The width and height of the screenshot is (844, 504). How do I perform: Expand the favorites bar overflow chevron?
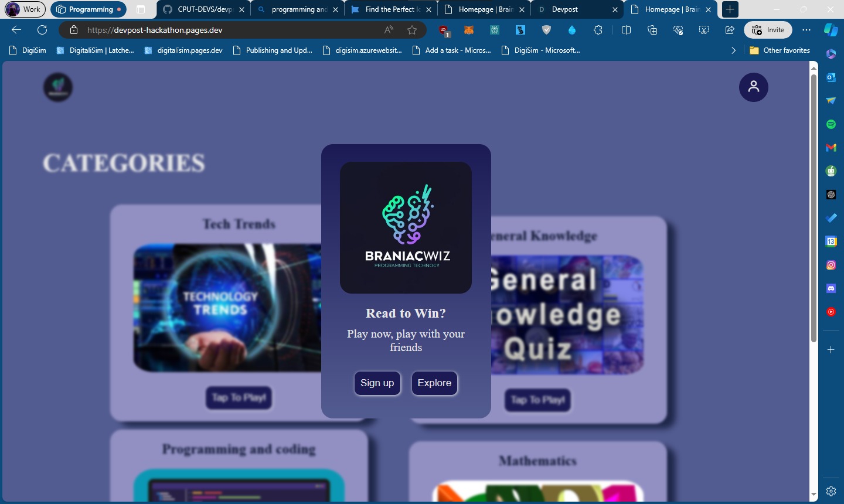[733, 50]
